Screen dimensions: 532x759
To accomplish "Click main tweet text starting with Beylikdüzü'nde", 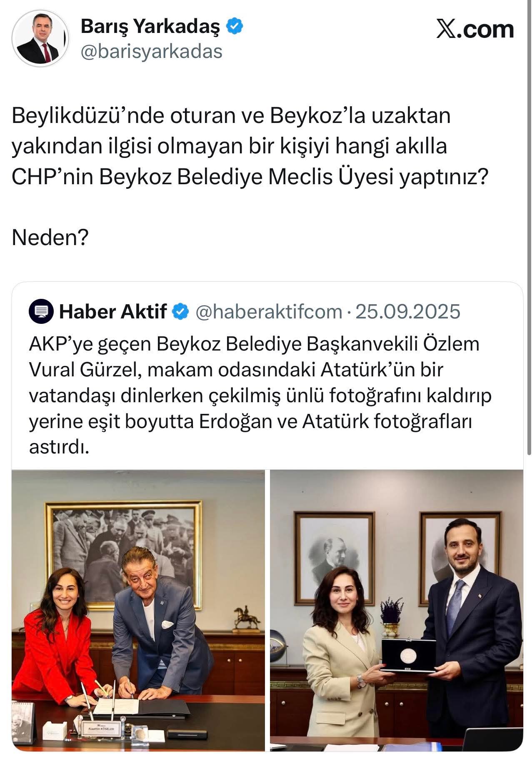I will 250,146.
